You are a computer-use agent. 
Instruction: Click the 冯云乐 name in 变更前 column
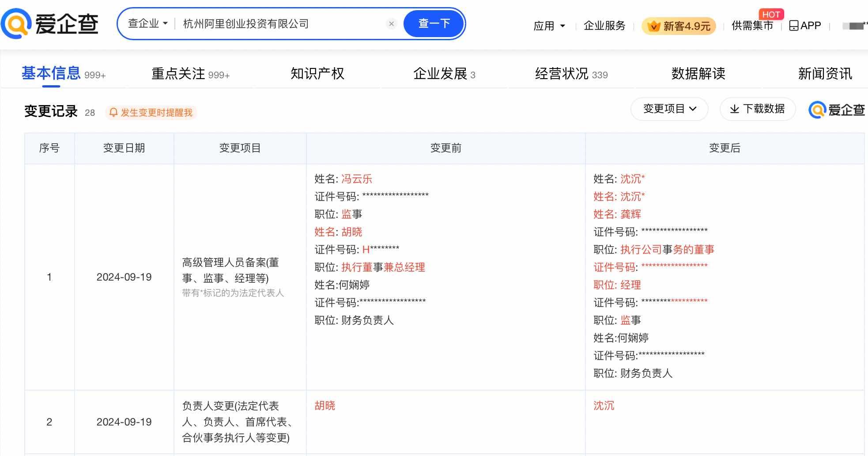coord(357,179)
